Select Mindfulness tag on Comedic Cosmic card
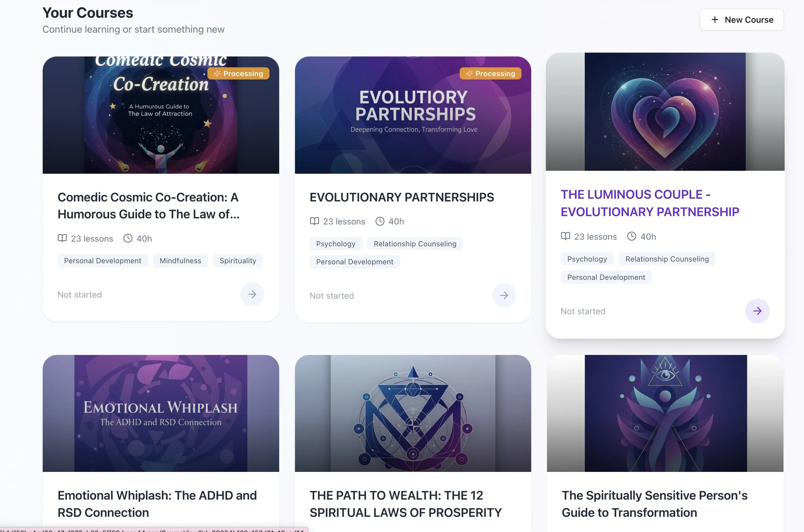 point(180,261)
